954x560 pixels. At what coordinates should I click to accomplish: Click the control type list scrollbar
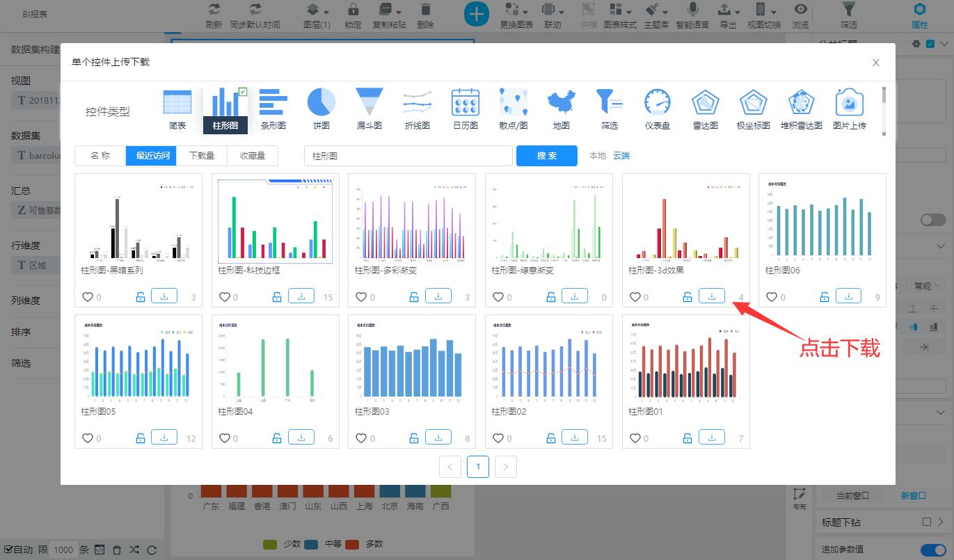point(884,111)
